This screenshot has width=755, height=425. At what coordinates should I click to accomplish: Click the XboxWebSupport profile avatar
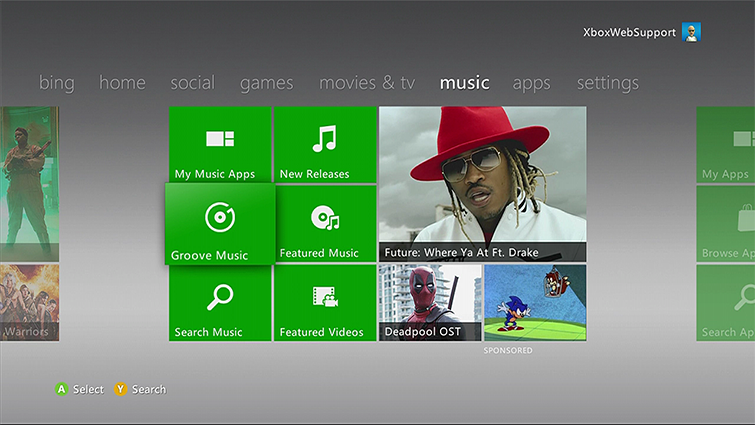click(x=691, y=32)
